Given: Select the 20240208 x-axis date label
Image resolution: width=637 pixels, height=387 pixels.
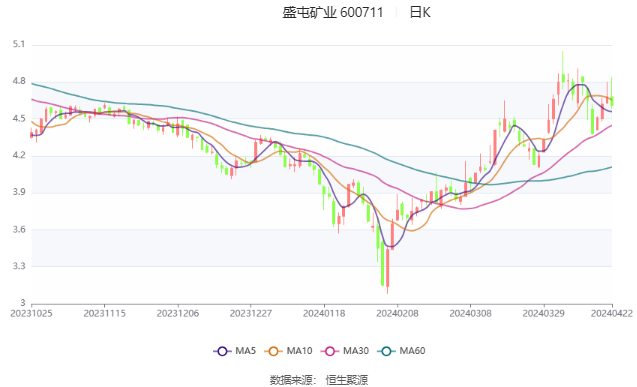Looking at the screenshot, I should coord(397,313).
